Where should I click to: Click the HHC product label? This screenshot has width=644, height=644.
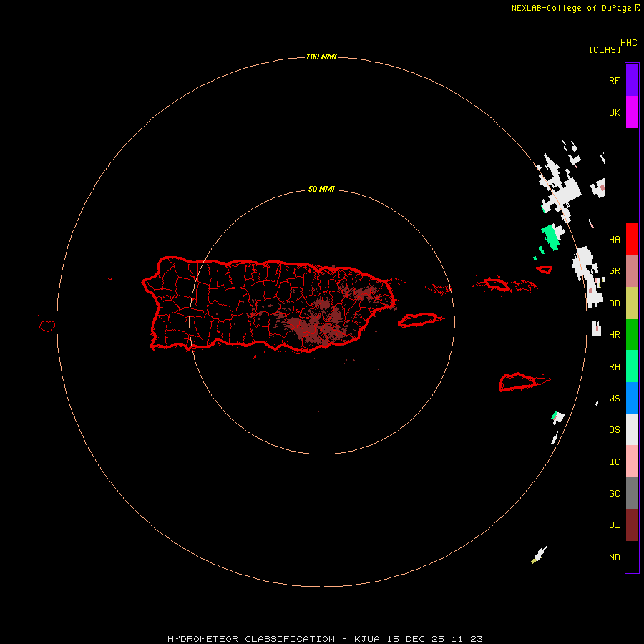pos(628,43)
